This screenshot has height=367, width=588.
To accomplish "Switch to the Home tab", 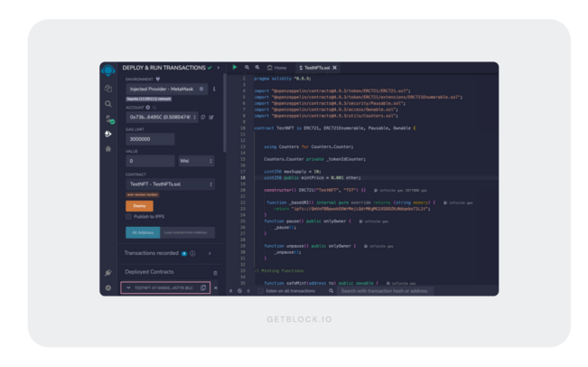I will 276,68.
